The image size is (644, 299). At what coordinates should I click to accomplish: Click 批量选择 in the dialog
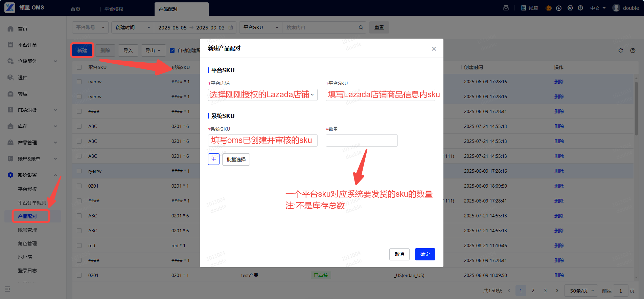(x=236, y=159)
